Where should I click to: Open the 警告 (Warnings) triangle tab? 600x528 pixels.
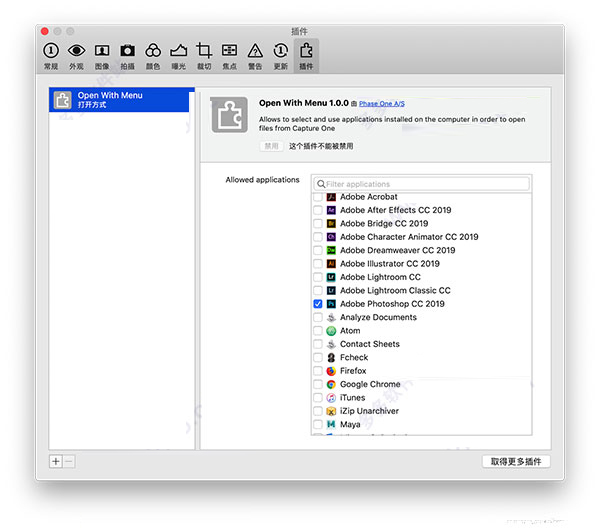255,56
